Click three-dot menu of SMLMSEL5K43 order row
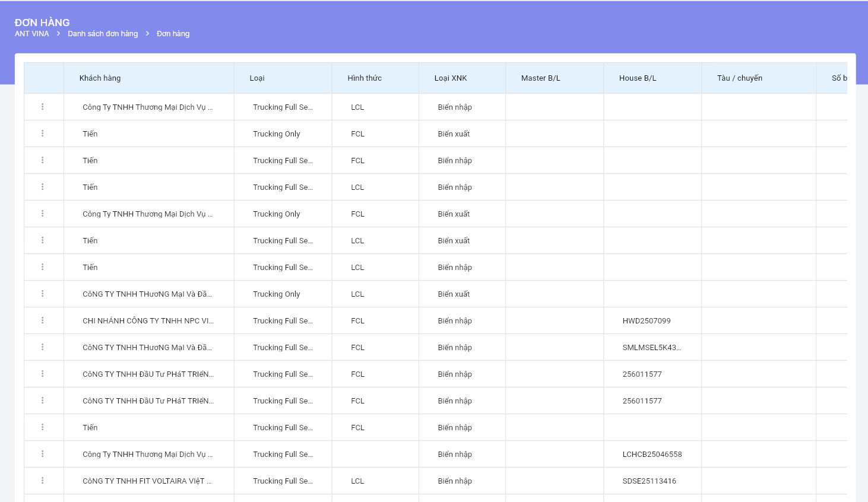 coord(43,347)
